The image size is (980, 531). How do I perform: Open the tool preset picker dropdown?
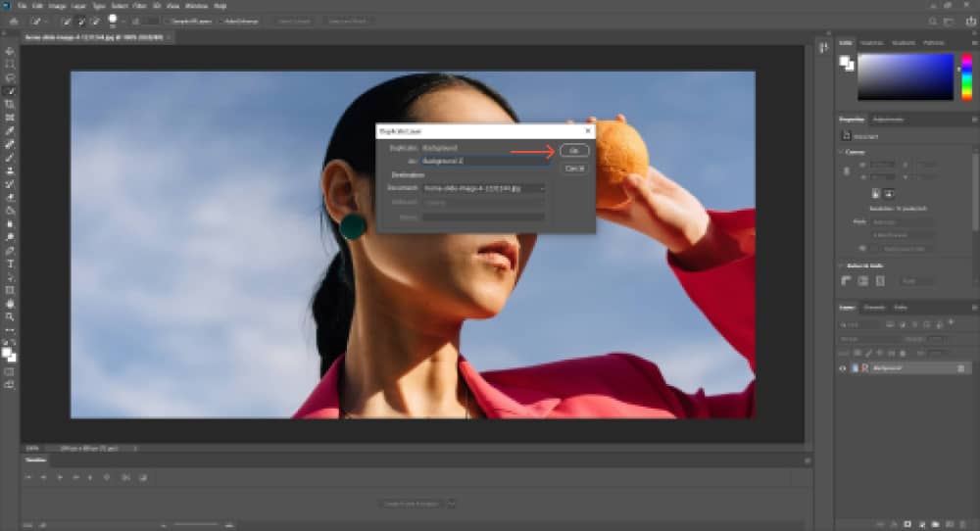point(46,22)
